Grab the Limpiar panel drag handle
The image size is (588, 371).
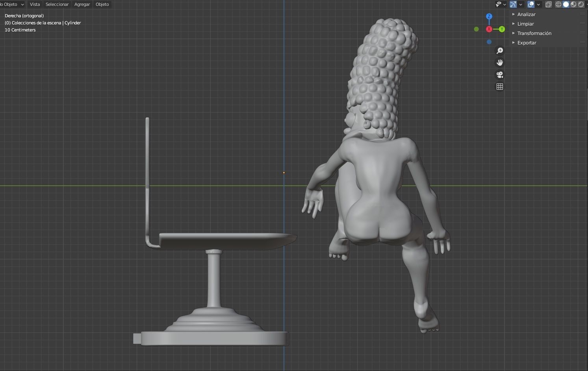pos(582,24)
